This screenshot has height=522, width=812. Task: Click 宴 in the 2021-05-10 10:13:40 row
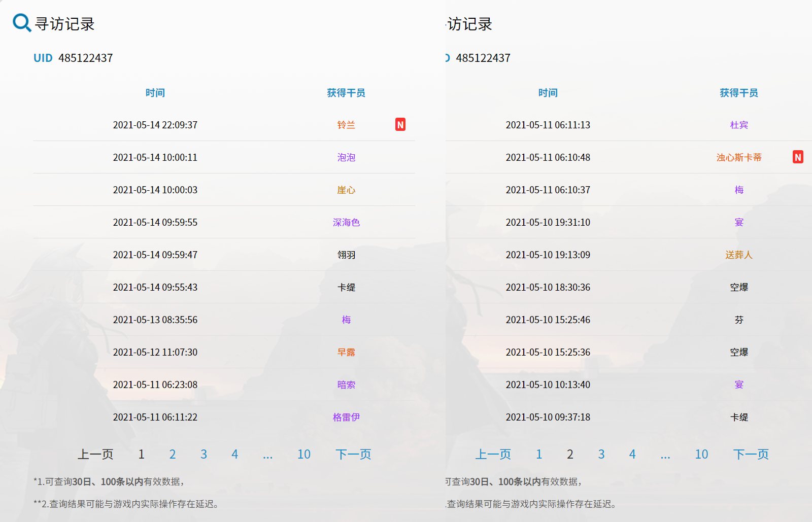[739, 385]
